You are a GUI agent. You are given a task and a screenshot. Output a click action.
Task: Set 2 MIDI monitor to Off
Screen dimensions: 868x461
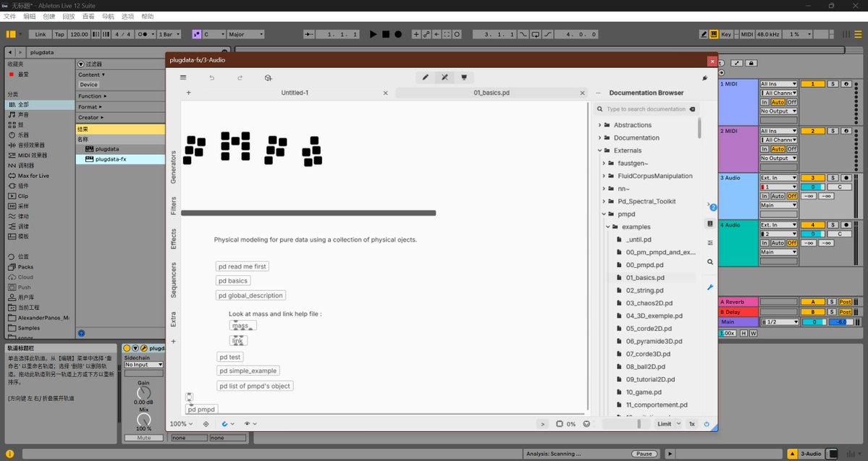(x=792, y=149)
